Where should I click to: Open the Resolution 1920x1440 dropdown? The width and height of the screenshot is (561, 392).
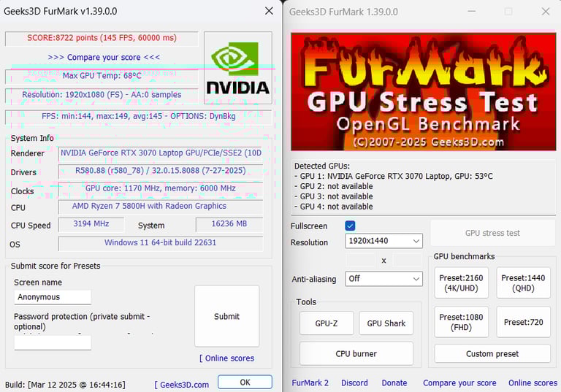pyautogui.click(x=383, y=241)
